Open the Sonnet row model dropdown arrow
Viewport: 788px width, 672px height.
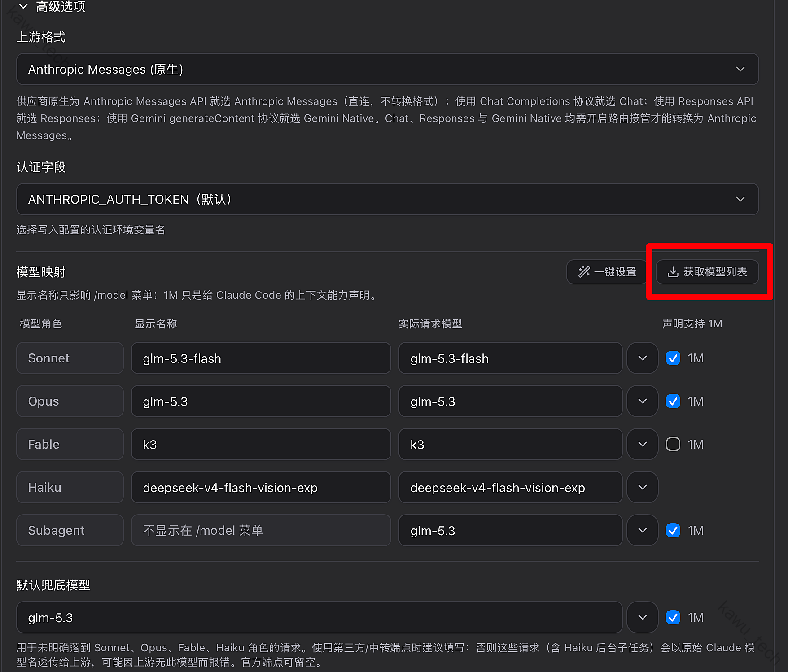(643, 358)
